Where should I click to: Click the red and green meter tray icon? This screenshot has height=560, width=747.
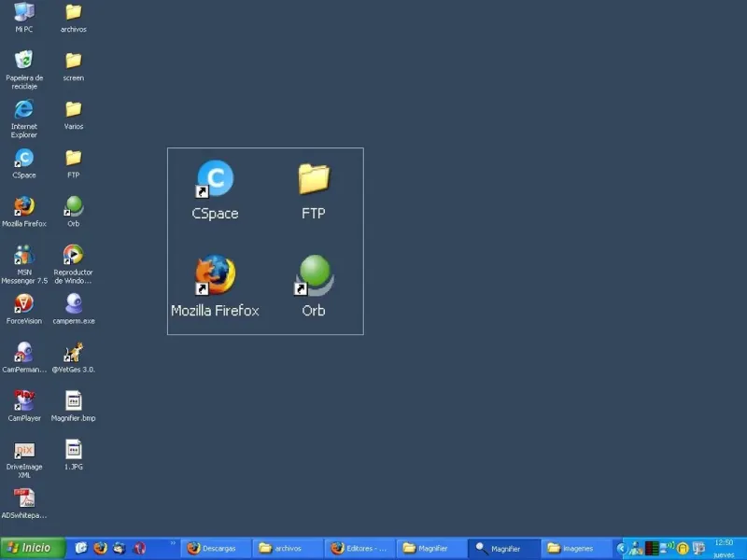click(651, 549)
